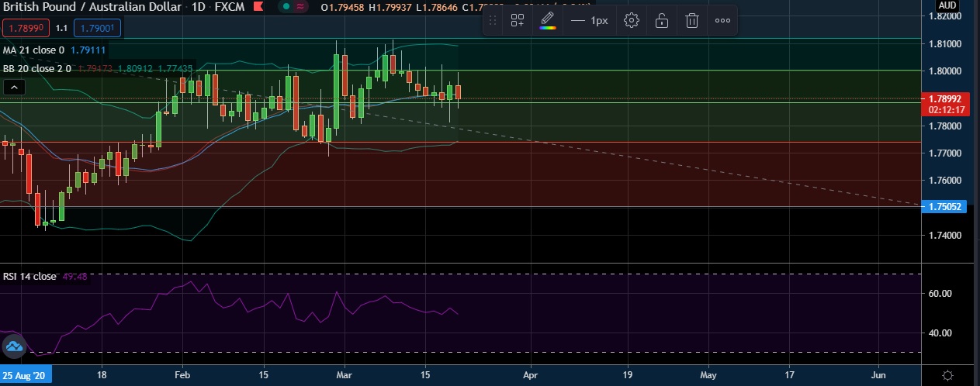Click the TradingView logo badge on chart
The height and width of the screenshot is (386, 980).
pyautogui.click(x=16, y=346)
